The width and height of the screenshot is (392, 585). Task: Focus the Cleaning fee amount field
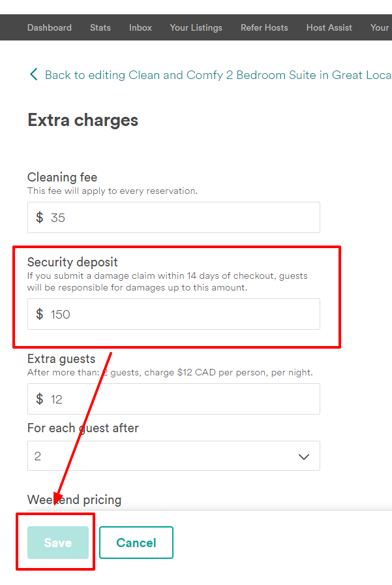coord(183,217)
